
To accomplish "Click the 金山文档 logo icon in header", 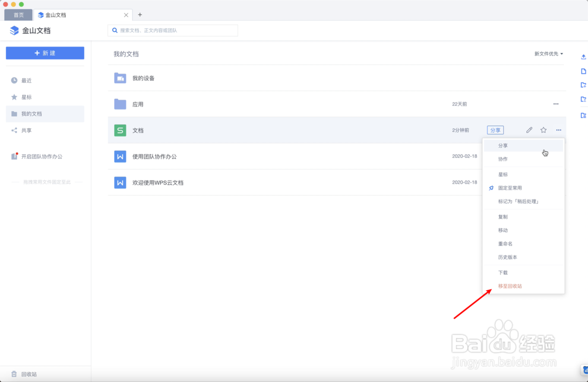I will pyautogui.click(x=14, y=31).
